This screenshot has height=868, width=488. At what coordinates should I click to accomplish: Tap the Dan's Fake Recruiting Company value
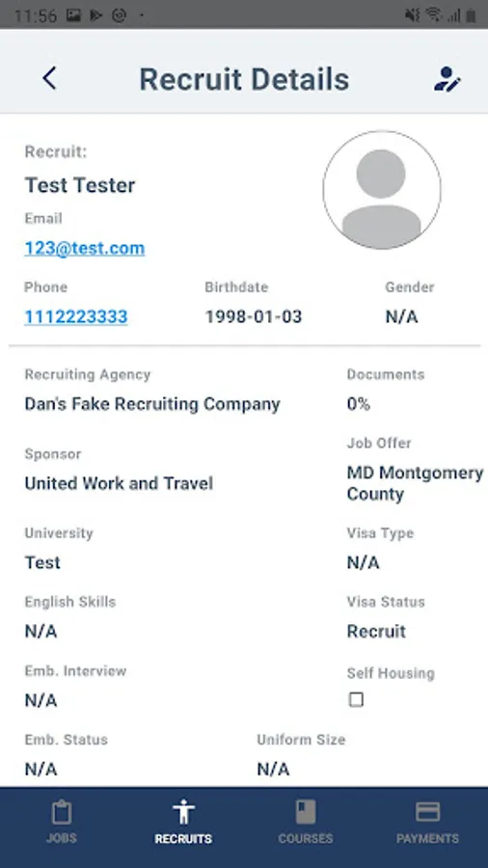click(x=152, y=404)
